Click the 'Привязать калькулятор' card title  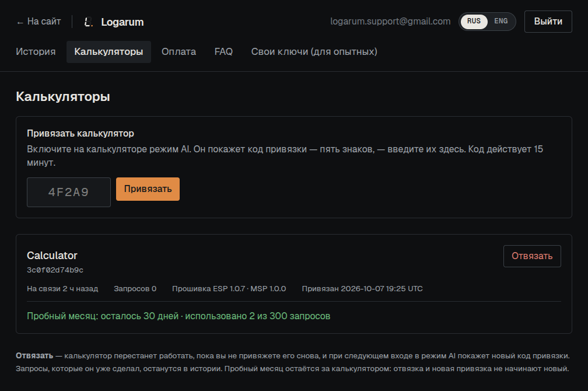pyautogui.click(x=80, y=134)
